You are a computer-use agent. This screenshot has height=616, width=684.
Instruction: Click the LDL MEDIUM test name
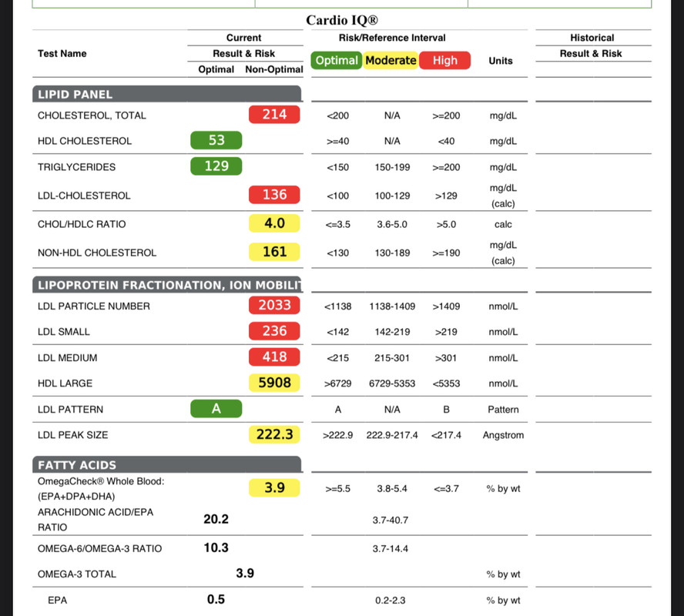pos(67,358)
